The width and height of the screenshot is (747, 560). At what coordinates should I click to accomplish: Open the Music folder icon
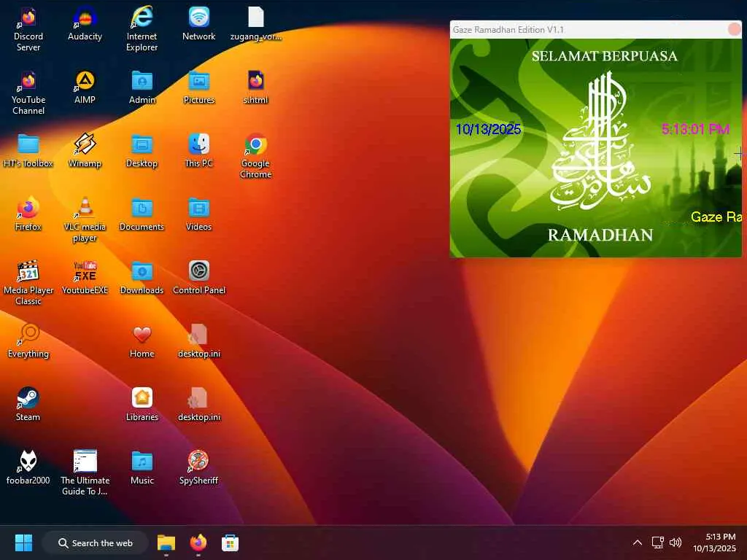142,467
